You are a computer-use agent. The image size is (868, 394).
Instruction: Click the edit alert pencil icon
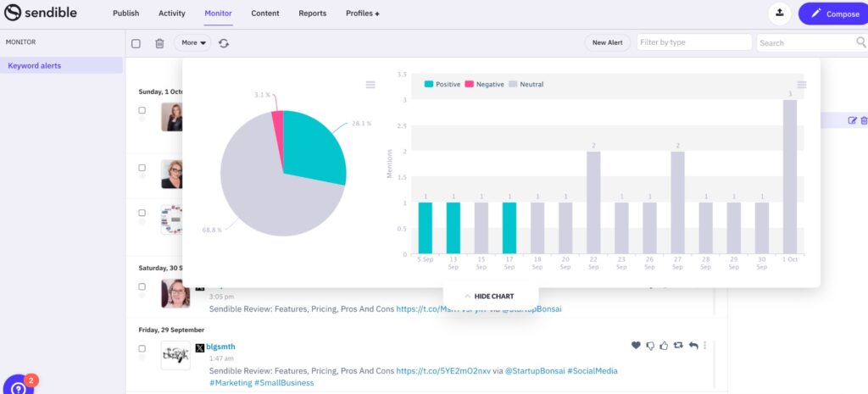tap(853, 120)
